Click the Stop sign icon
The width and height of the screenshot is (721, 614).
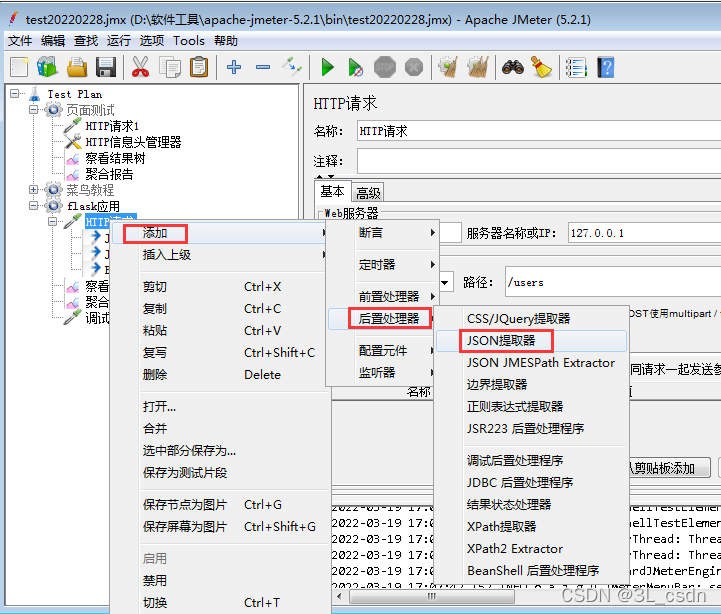coord(384,67)
